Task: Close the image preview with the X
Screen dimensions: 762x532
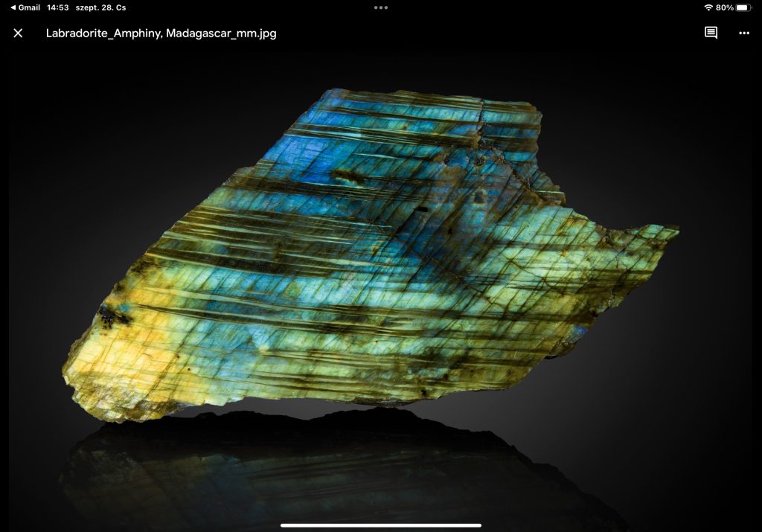Action: [18, 33]
